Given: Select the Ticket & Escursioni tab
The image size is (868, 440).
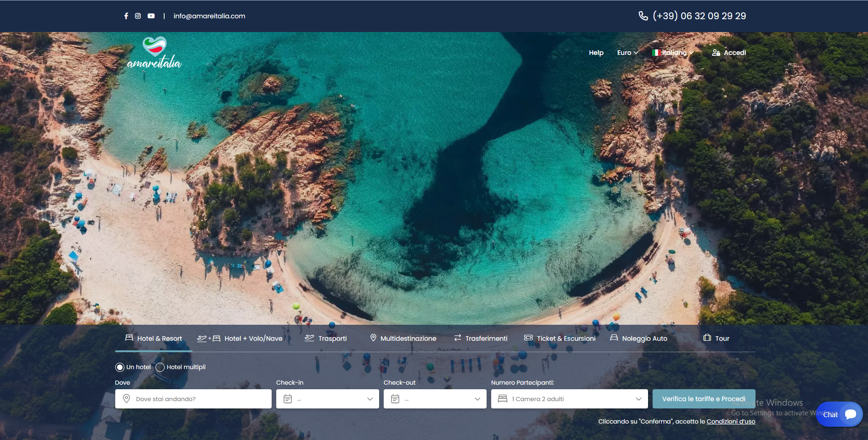Looking at the screenshot, I should pos(560,338).
